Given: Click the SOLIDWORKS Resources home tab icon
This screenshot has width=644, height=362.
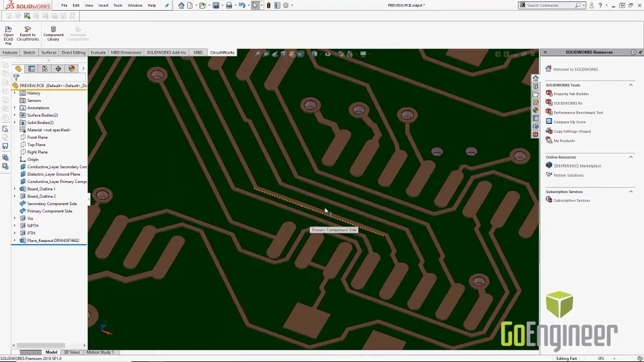Looking at the screenshot, I should tap(535, 78).
